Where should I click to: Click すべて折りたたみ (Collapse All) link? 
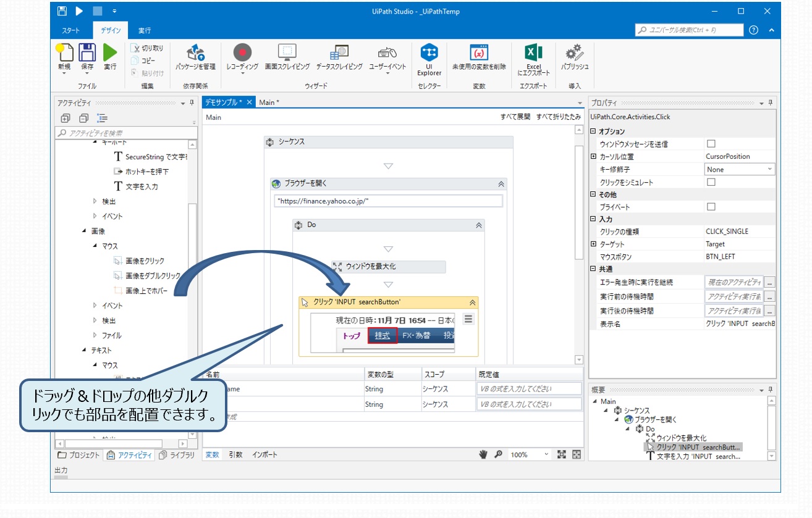pyautogui.click(x=559, y=117)
